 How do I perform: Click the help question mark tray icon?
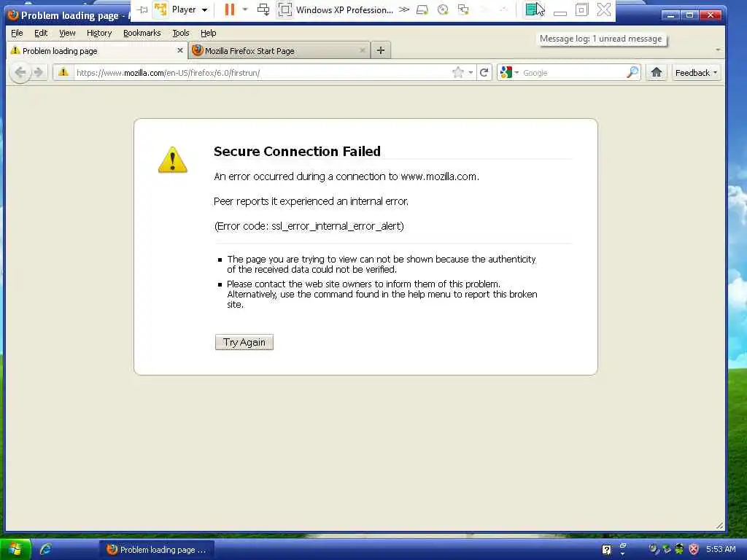coord(606,550)
